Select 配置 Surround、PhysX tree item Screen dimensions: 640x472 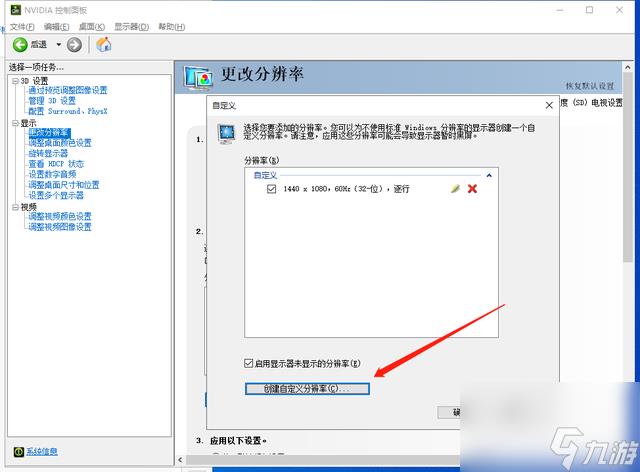point(67,111)
